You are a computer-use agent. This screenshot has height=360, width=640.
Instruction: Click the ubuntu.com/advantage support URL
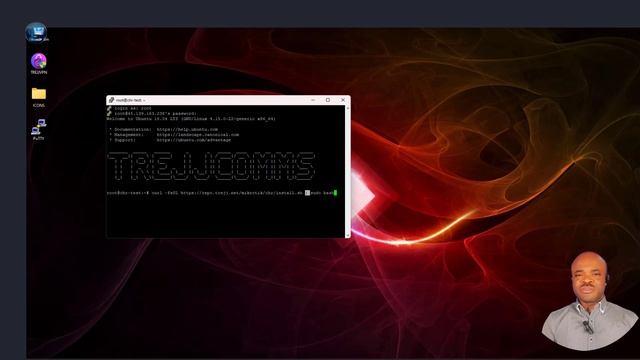[194, 140]
